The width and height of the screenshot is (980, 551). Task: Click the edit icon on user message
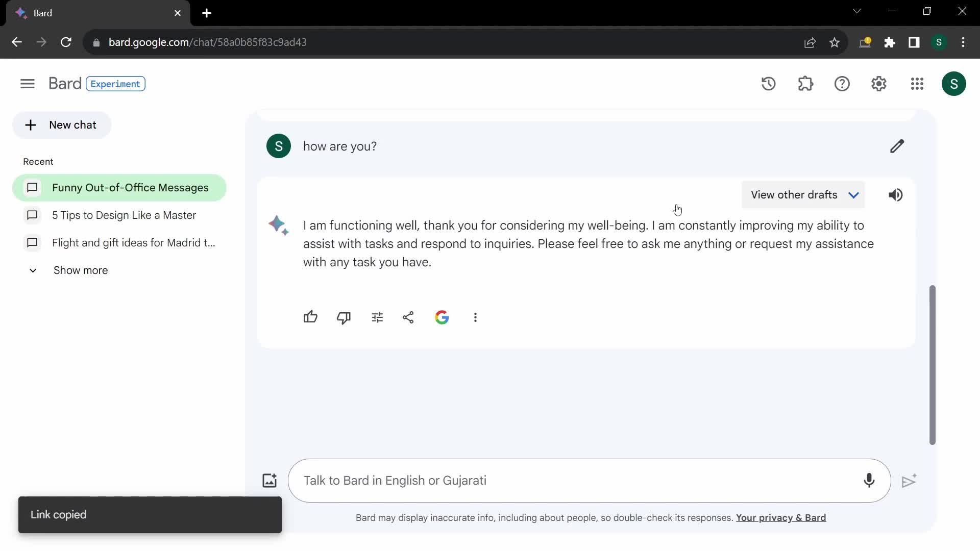click(x=897, y=146)
